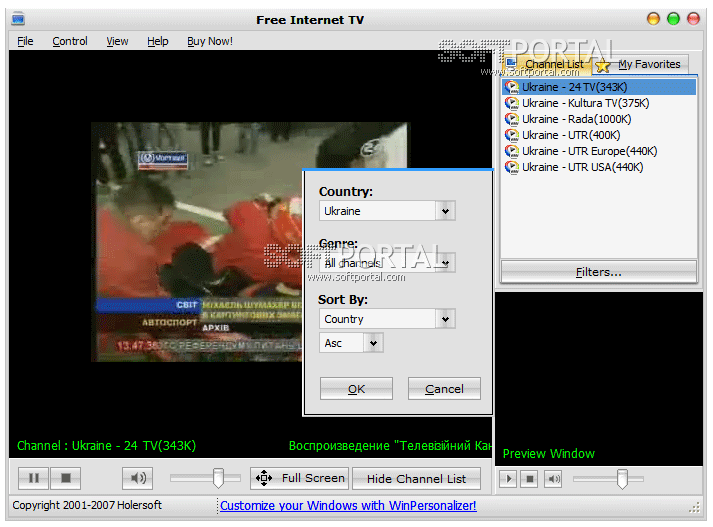Click the resize grip in status bar
713x527 pixels.
(694, 508)
